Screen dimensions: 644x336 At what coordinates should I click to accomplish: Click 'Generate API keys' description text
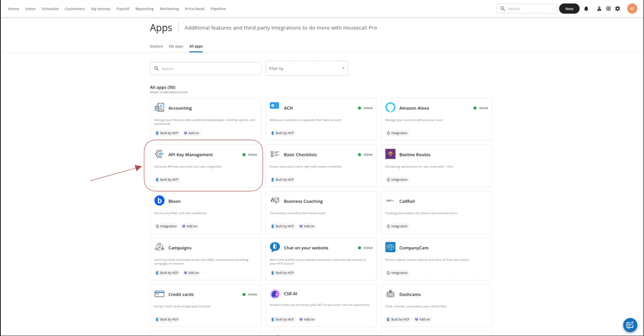(x=188, y=167)
